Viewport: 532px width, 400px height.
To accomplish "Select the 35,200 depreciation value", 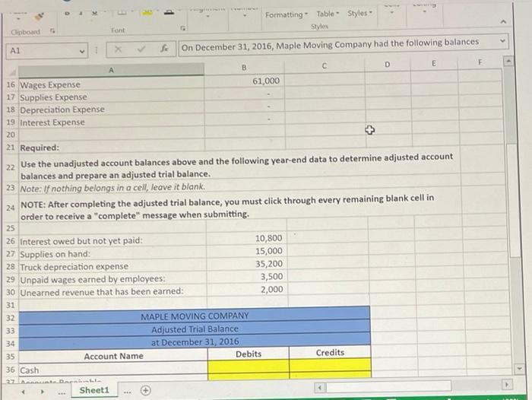I will (x=247, y=264).
